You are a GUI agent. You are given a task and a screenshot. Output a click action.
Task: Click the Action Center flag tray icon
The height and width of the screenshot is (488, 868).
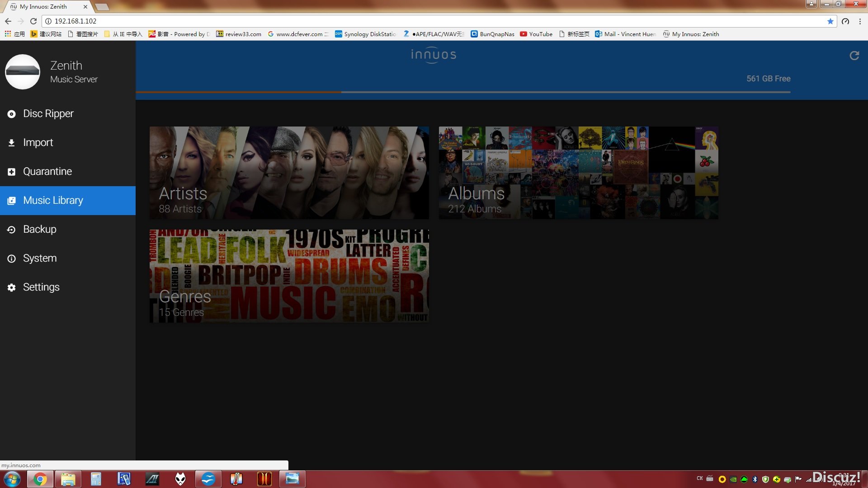798,479
